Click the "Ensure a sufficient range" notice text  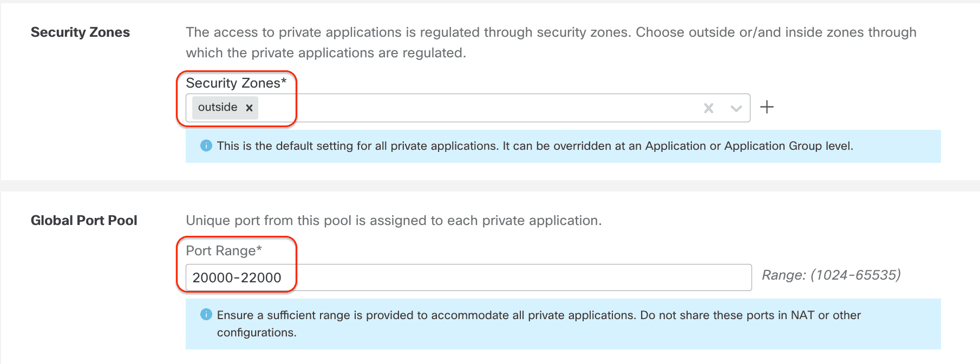[539, 315]
